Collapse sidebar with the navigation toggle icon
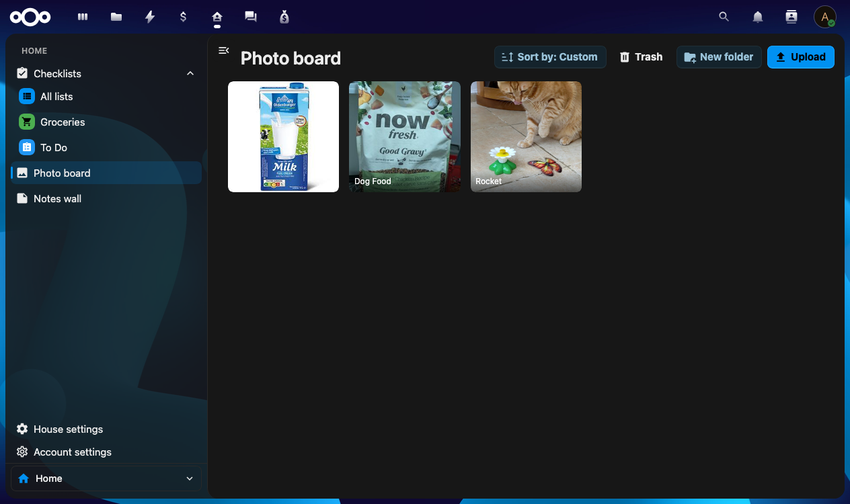This screenshot has height=504, width=850. [x=224, y=50]
